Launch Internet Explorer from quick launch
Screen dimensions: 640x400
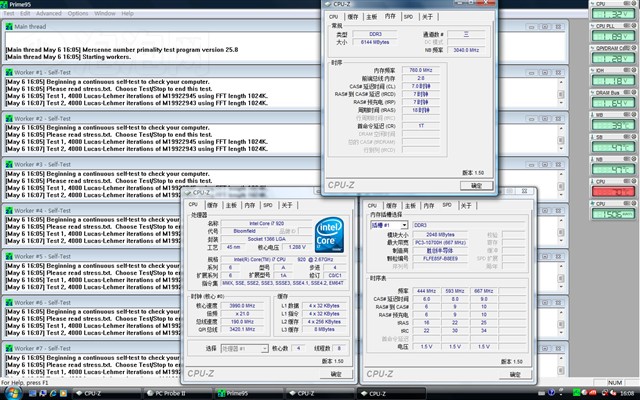[x=53, y=393]
